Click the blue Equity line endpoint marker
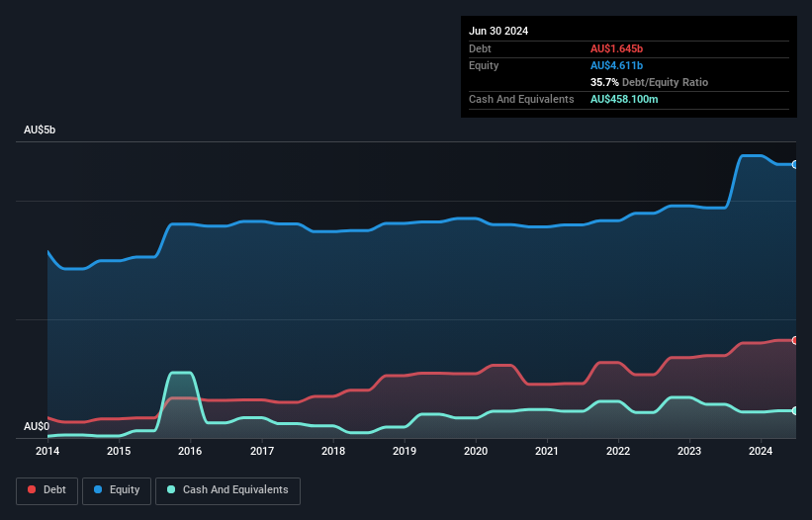The image size is (812, 520). click(794, 164)
